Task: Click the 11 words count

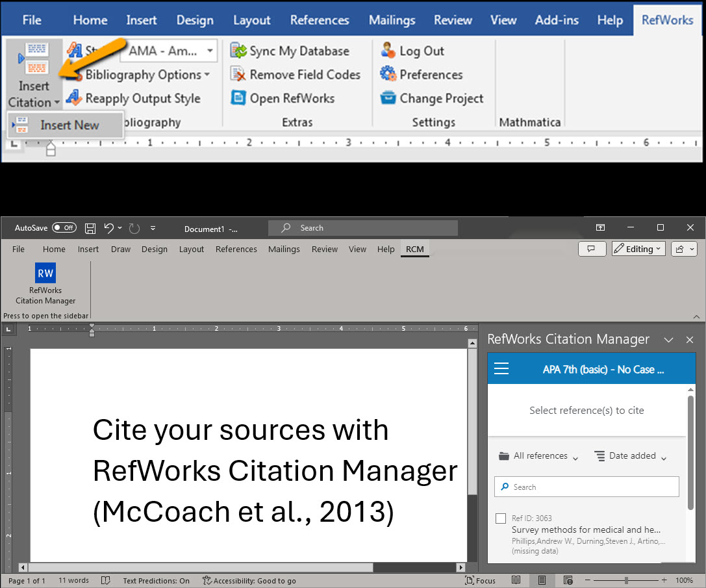Action: (73, 581)
